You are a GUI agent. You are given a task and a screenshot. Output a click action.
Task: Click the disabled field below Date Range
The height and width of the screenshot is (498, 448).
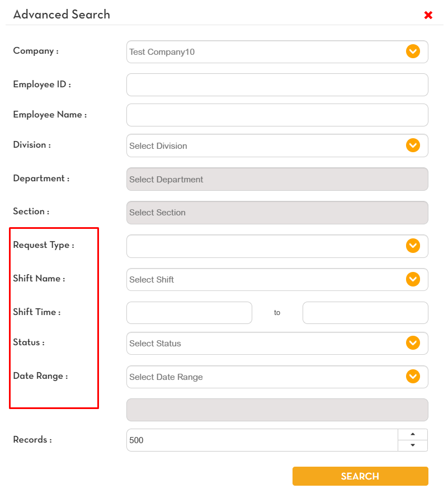coord(277,410)
